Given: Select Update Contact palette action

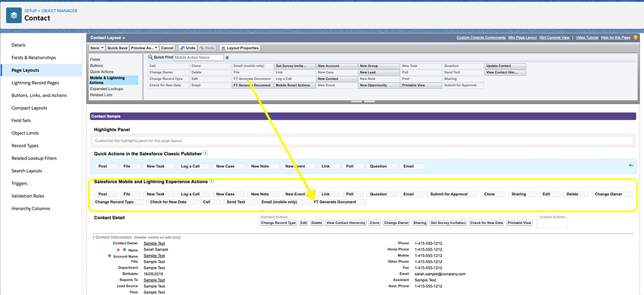Looking at the screenshot, I should click(x=506, y=66).
